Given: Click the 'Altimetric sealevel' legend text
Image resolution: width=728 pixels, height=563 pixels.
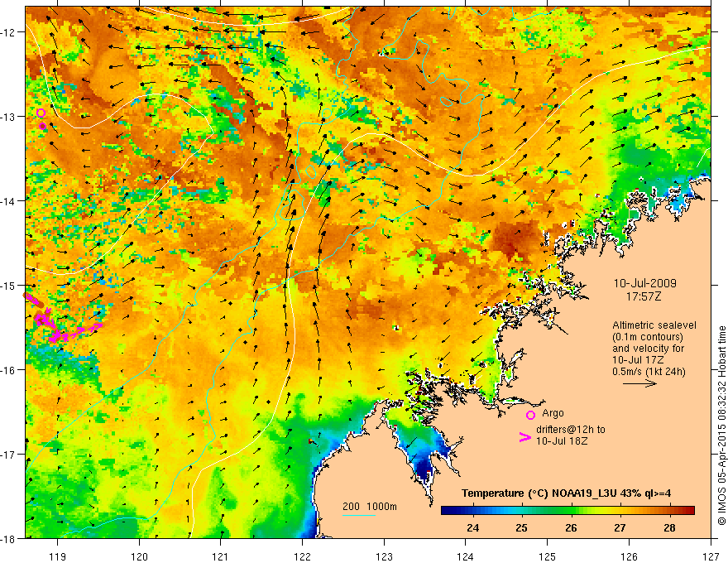Looking at the screenshot, I should pyautogui.click(x=654, y=325).
